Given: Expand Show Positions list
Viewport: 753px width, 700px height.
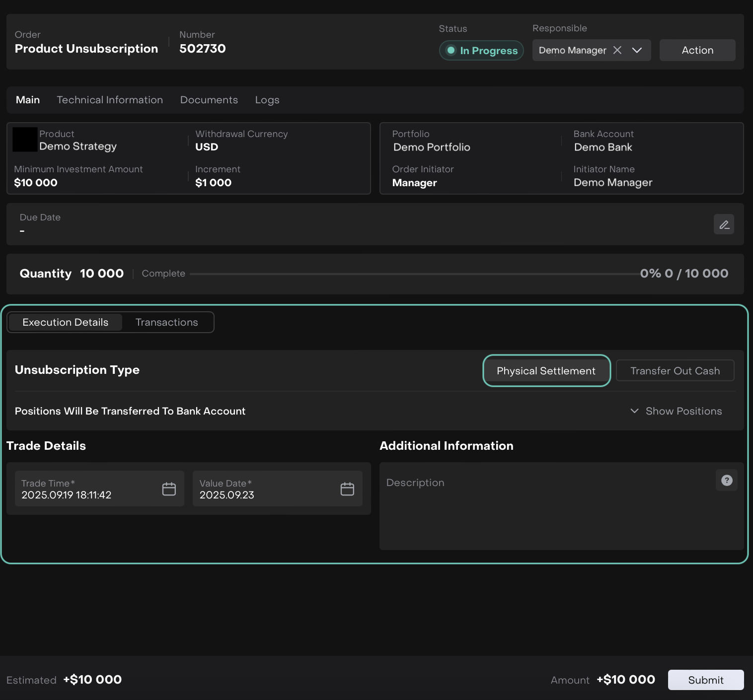Looking at the screenshot, I should tap(676, 411).
